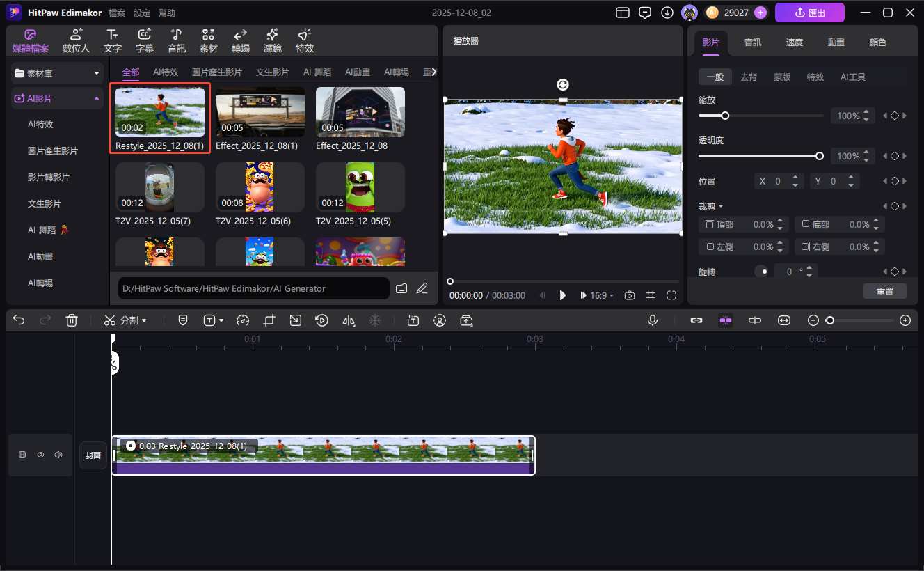Image resolution: width=924 pixels, height=571 pixels.
Task: Undo the last action
Action: [x=19, y=320]
